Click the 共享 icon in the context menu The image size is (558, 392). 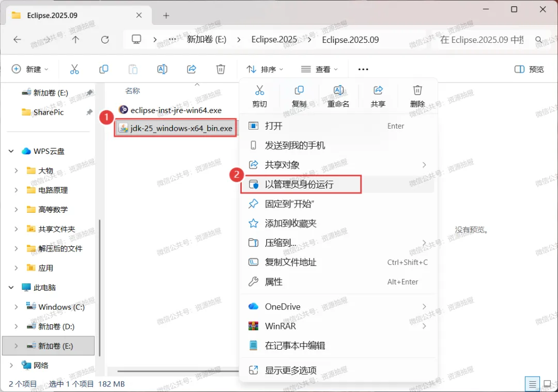click(378, 90)
